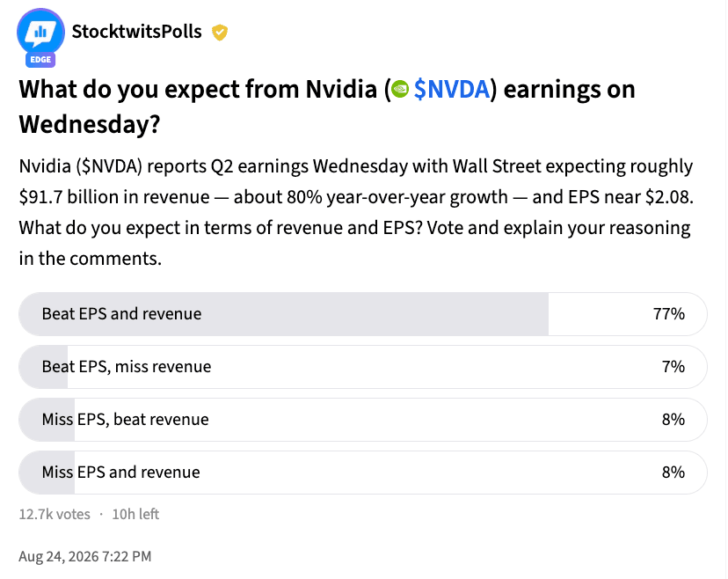
Task: Click the poll description paragraph
Action: (356, 212)
